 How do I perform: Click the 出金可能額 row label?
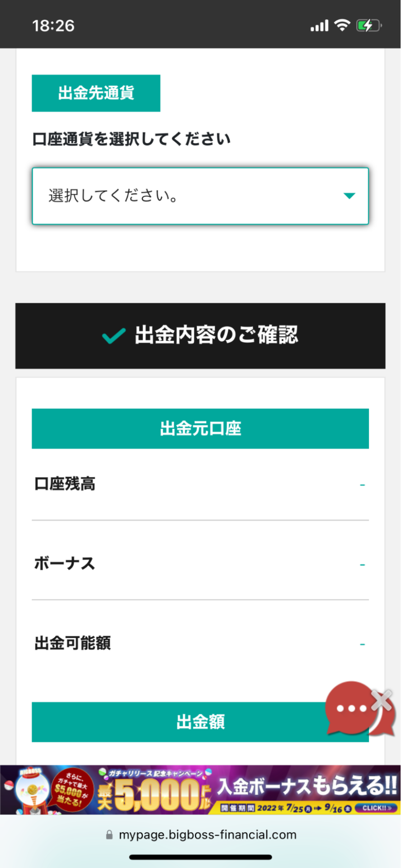(73, 643)
